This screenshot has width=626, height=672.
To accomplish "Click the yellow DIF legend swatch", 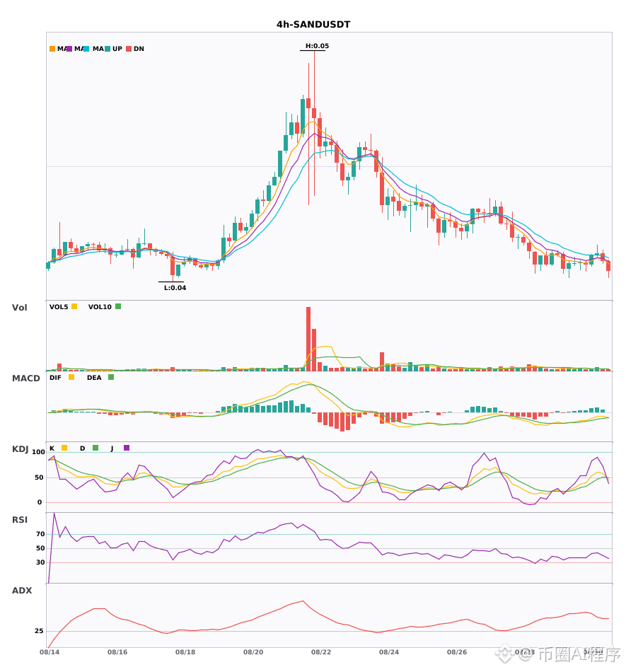I will pyautogui.click(x=71, y=377).
